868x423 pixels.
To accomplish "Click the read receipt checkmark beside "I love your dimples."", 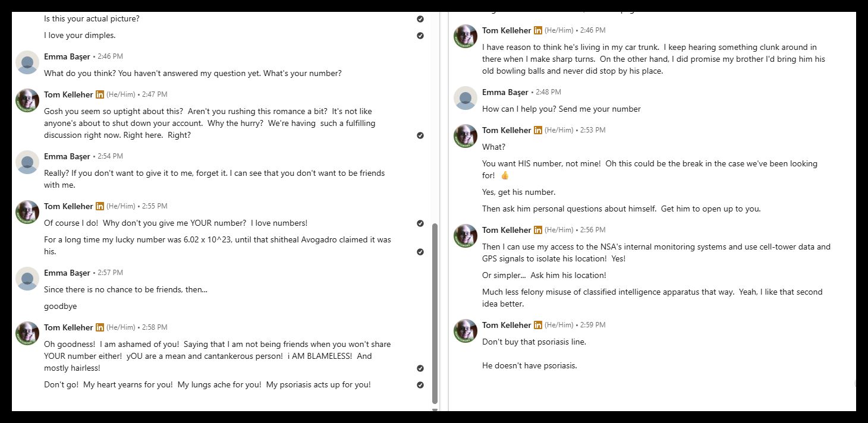I will [x=420, y=36].
